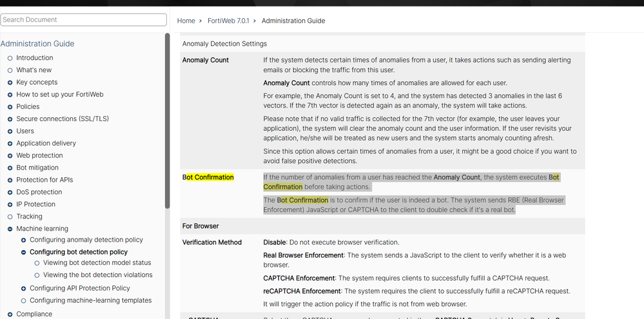Click the CAPTCHA Enforcement bold text

(x=299, y=278)
